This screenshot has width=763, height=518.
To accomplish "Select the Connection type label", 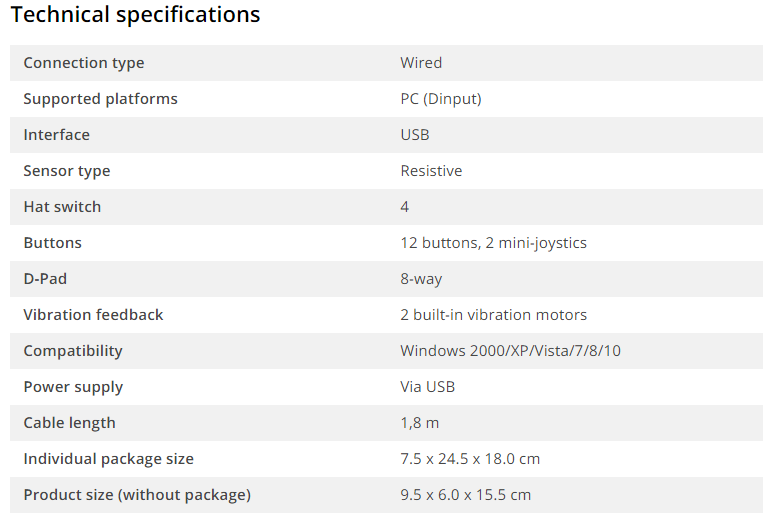I will [x=84, y=63].
